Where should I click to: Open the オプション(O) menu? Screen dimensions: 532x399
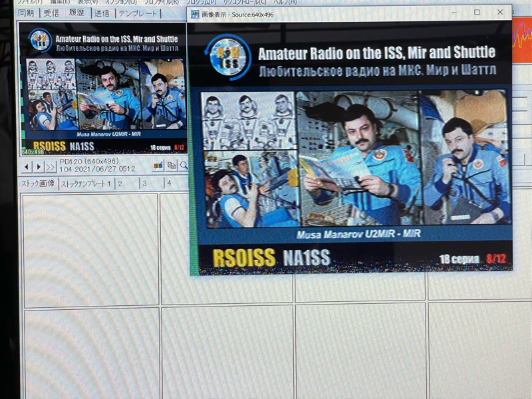(121, 2)
